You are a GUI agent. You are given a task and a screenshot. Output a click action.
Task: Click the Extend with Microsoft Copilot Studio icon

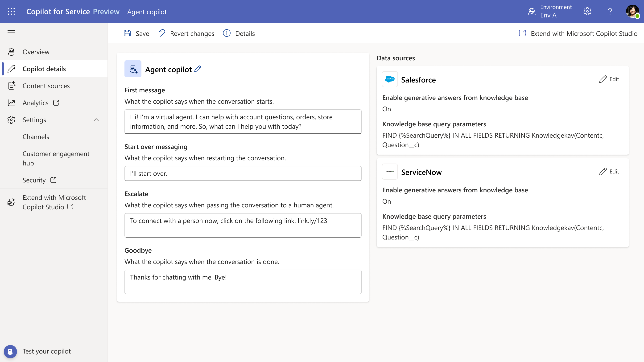522,33
